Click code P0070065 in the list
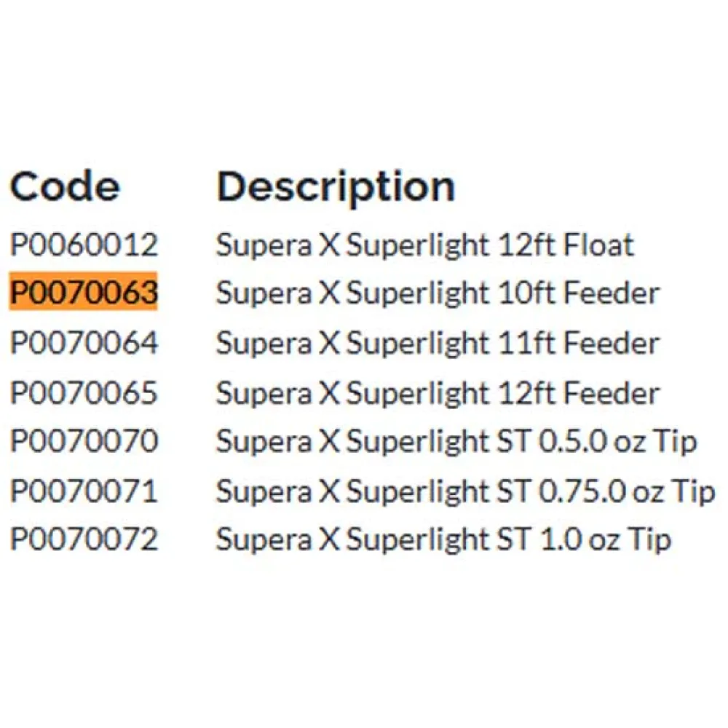Screen dimensions: 728x728 pos(84,392)
